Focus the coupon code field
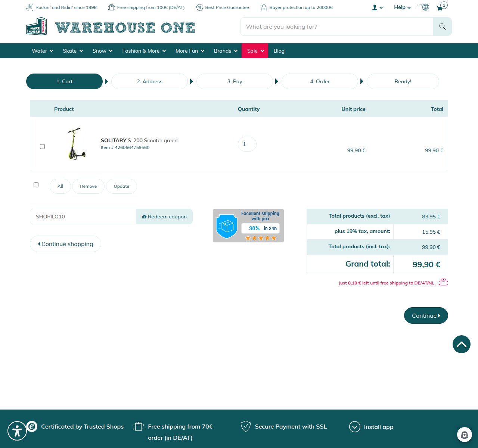Image resolution: width=478 pixels, height=448 pixels. tap(83, 217)
